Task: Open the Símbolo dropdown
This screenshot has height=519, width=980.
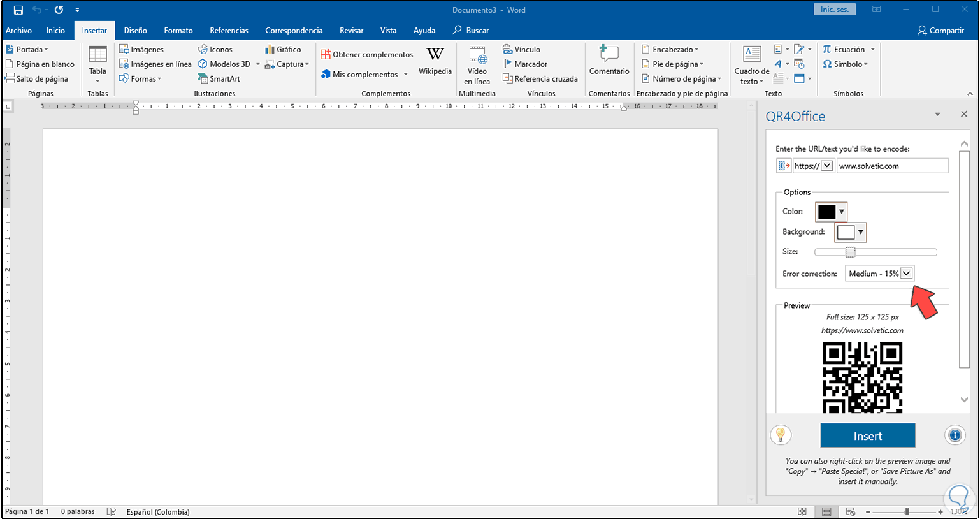Action: click(845, 64)
